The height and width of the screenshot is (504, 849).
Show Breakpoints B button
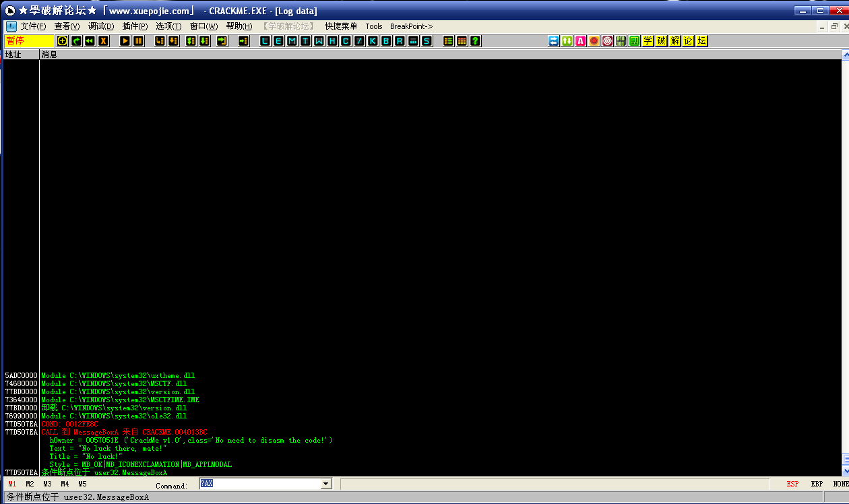(x=386, y=41)
